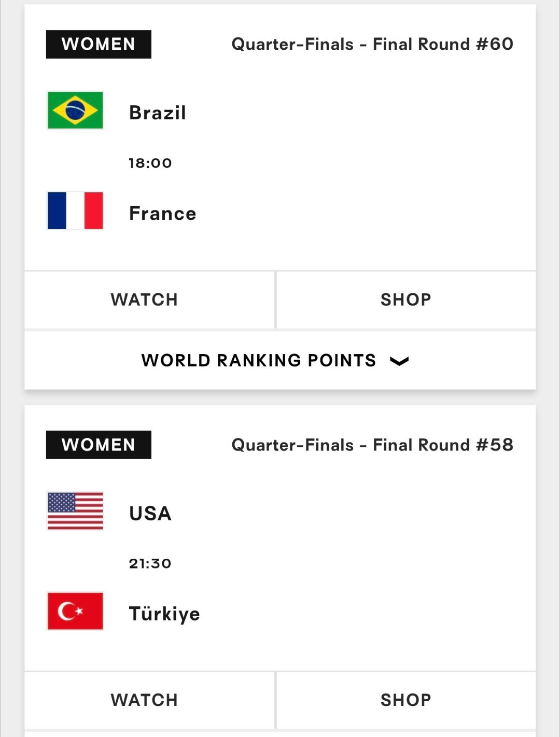
Task: Select the Brazil team name
Action: coord(158,112)
